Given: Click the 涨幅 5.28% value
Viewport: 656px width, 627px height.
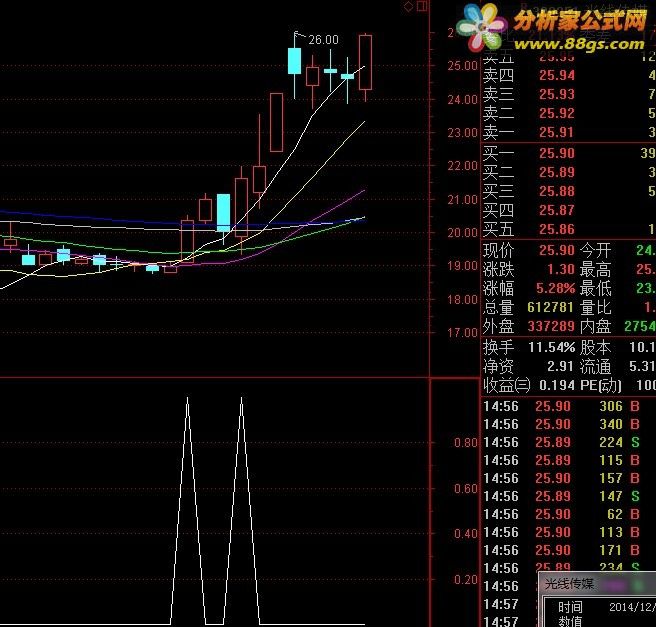Looking at the screenshot, I should click(x=556, y=288).
